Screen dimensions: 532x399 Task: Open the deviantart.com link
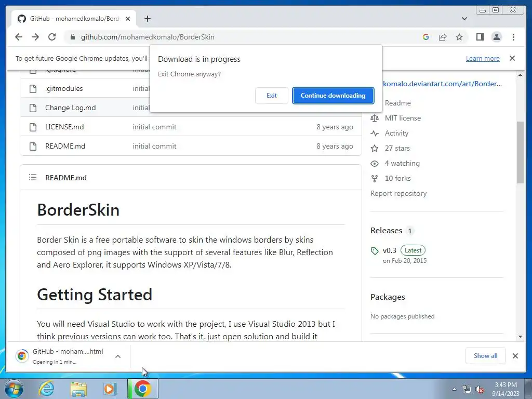point(442,84)
